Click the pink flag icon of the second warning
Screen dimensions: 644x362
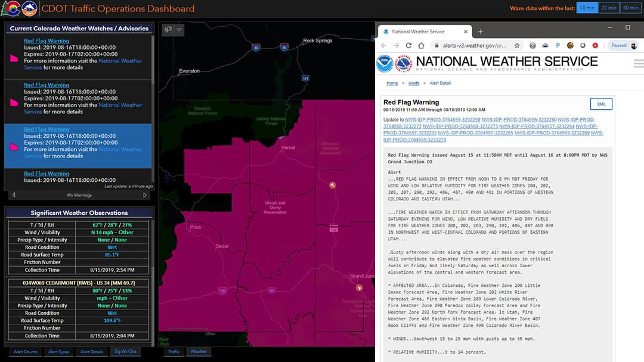point(14,103)
